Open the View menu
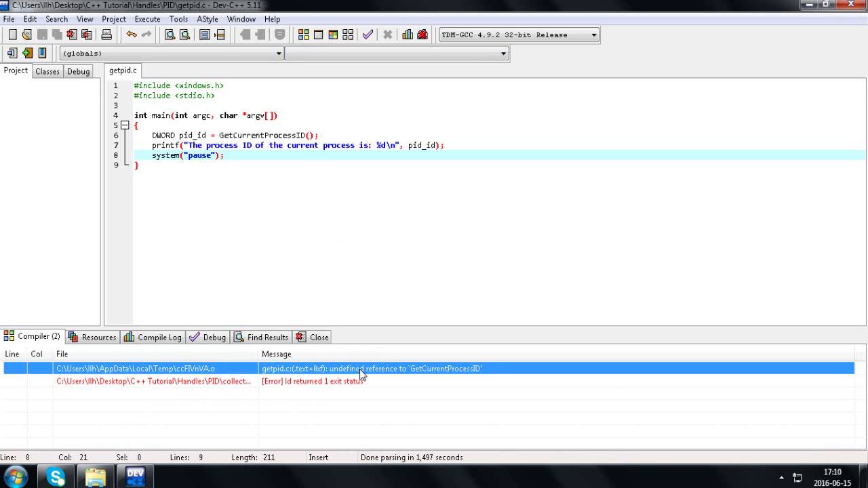The image size is (868, 488). (85, 19)
